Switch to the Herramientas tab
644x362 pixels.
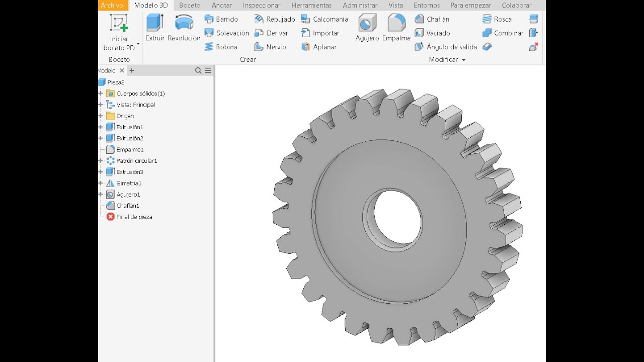tap(311, 6)
